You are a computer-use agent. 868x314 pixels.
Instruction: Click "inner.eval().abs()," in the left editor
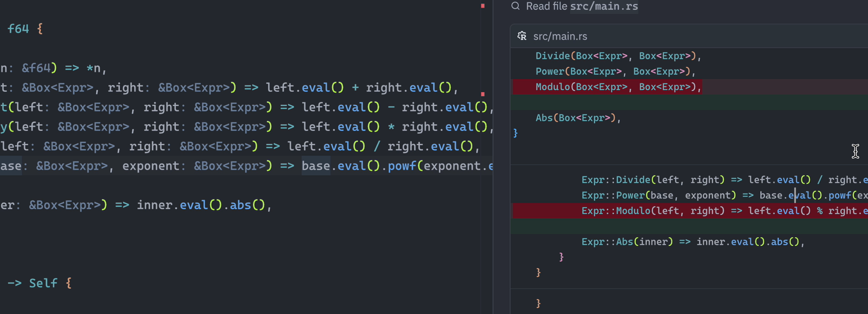204,205
